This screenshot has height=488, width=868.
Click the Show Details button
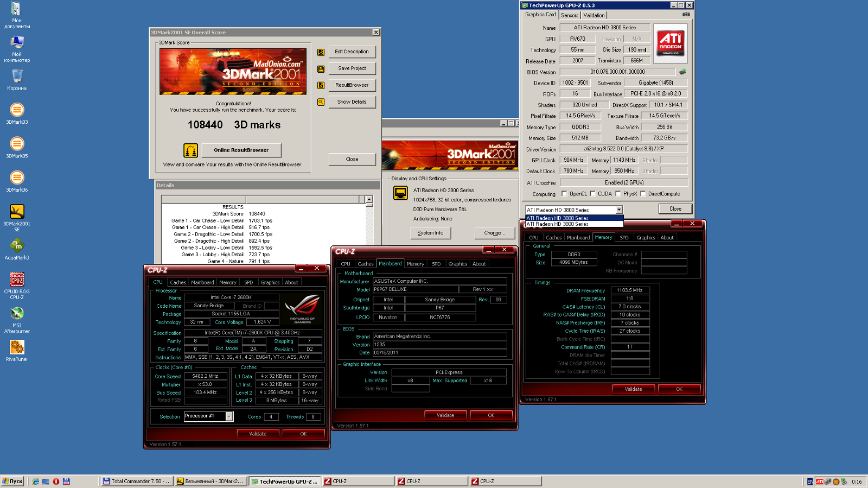click(352, 102)
